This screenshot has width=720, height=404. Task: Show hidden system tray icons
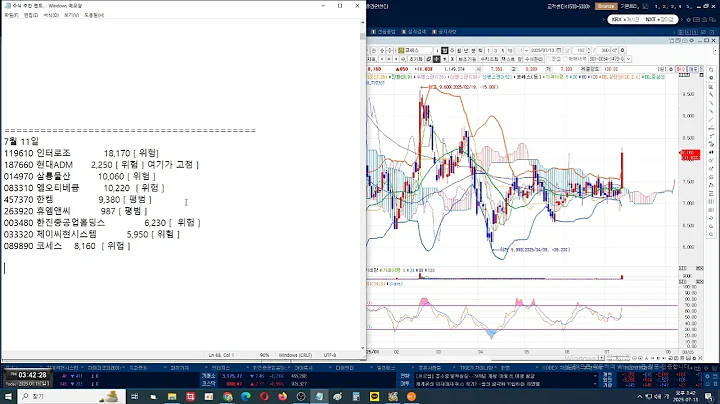[640, 396]
